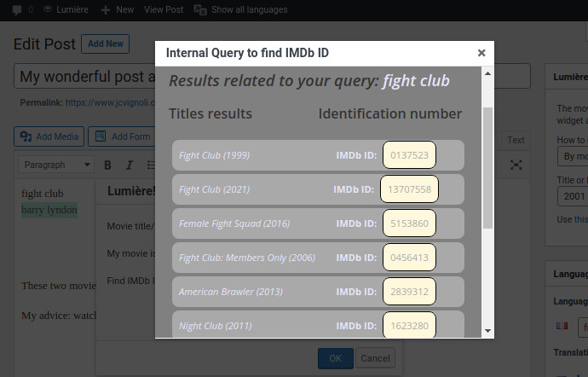Click the dialog scrollbar up arrow
The height and width of the screenshot is (377, 588).
[x=487, y=73]
